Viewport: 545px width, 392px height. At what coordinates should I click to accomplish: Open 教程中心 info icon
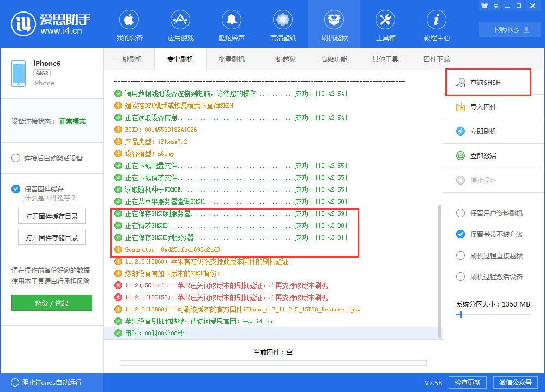coord(436,20)
